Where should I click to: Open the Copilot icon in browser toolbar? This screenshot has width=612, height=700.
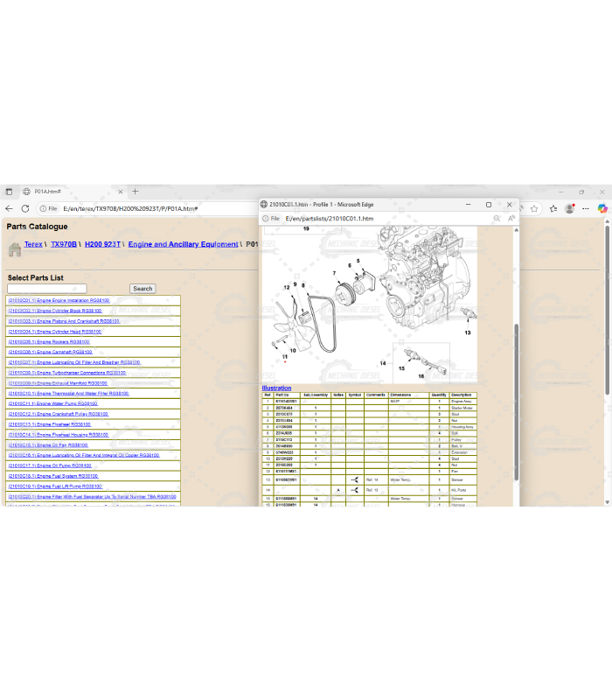[x=602, y=209]
